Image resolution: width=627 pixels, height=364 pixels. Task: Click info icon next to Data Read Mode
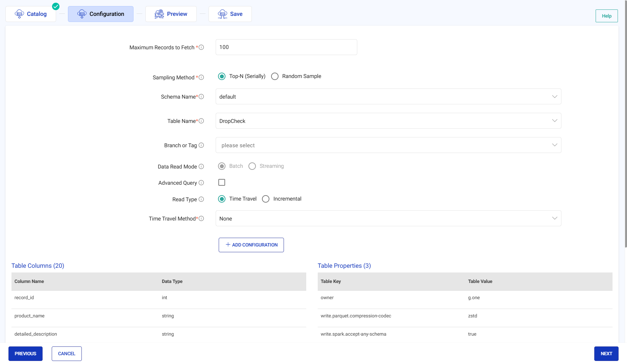(x=201, y=166)
